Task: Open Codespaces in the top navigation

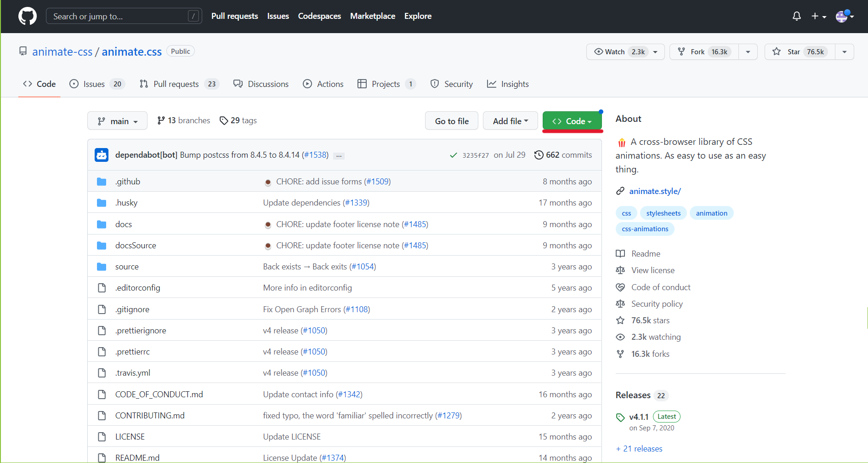Action: pyautogui.click(x=319, y=16)
